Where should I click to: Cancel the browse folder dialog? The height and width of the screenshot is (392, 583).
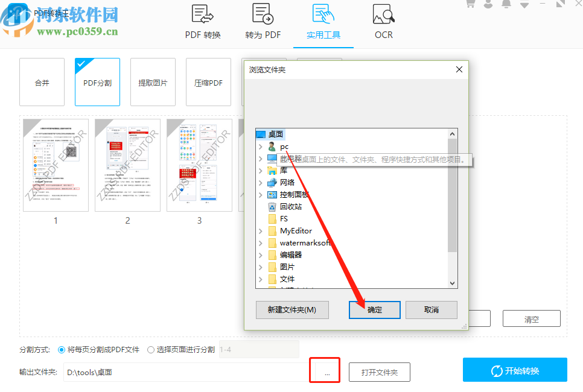coord(432,310)
